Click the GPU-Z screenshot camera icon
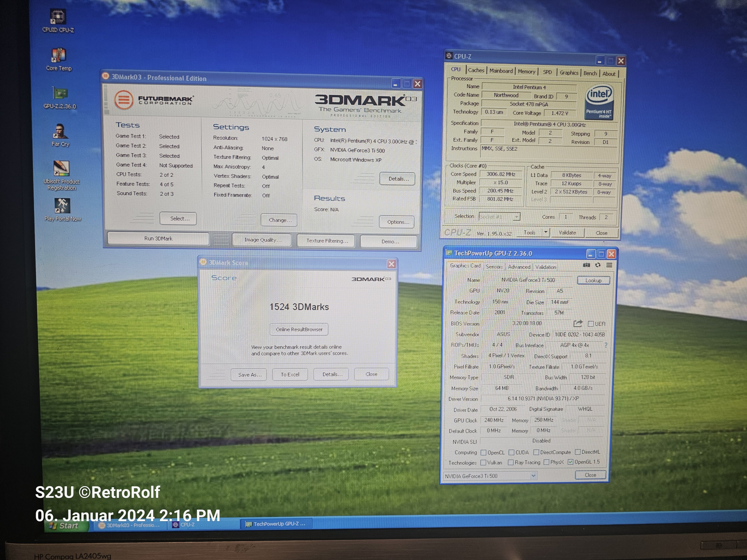 pyautogui.click(x=587, y=265)
